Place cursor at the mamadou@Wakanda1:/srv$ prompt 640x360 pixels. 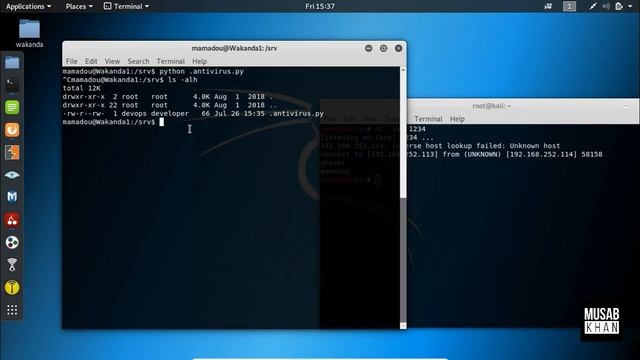click(162, 122)
